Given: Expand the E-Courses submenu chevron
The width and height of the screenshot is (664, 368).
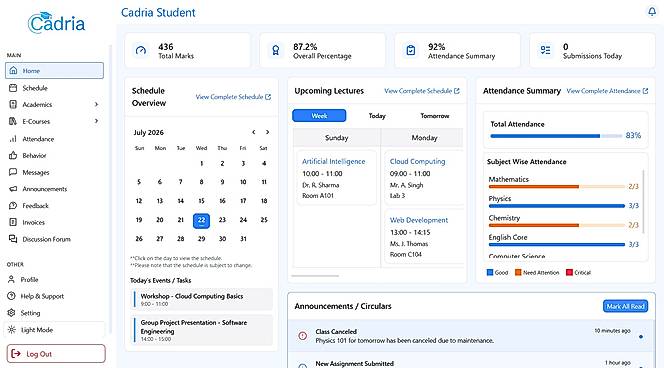Looking at the screenshot, I should click(x=96, y=121).
